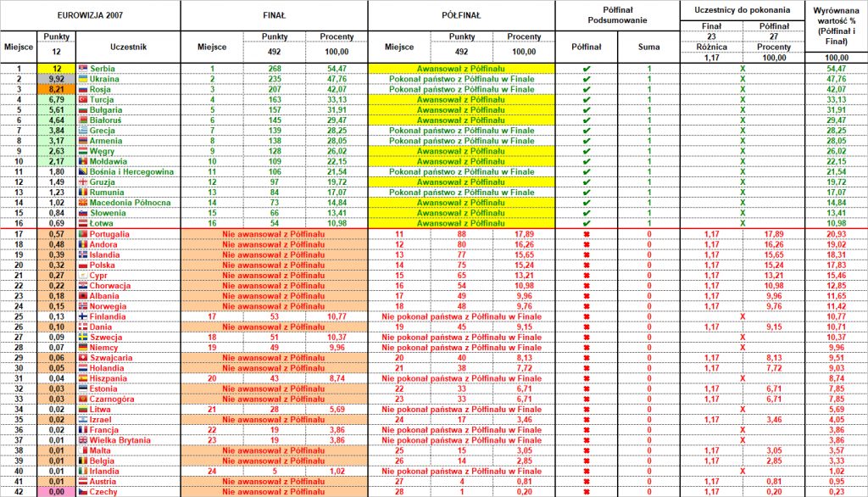Image resolution: width=868 pixels, height=497 pixels.
Task: Select the 'PÓŁFINAŁ' header cell
Action: click(x=461, y=15)
